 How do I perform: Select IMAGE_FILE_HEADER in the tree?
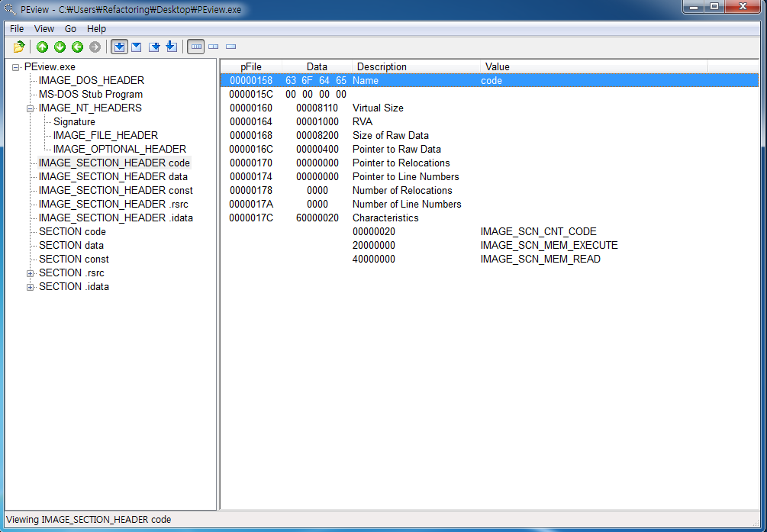coord(105,135)
